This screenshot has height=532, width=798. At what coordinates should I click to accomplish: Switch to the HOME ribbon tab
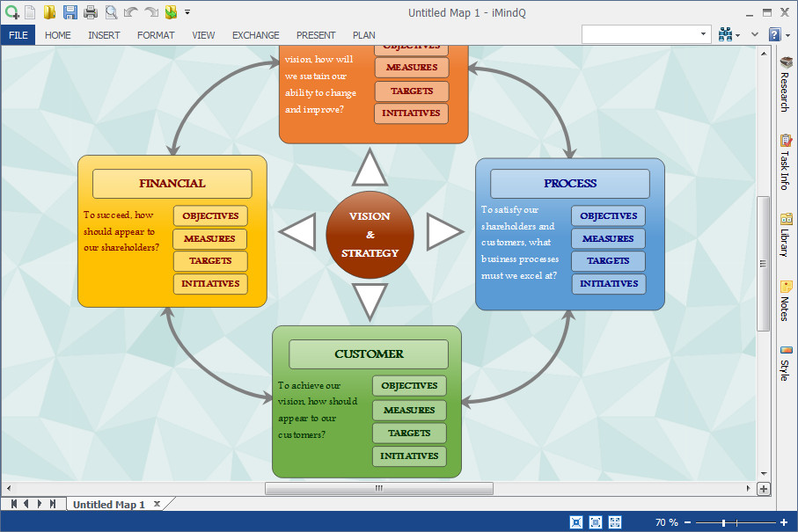(x=57, y=35)
